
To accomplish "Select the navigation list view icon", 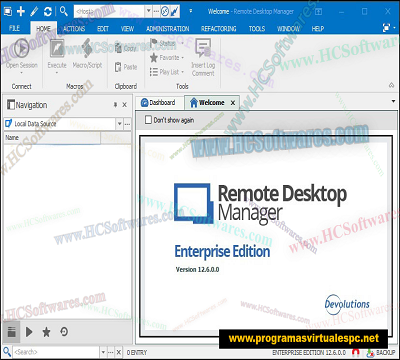I will [x=12, y=332].
